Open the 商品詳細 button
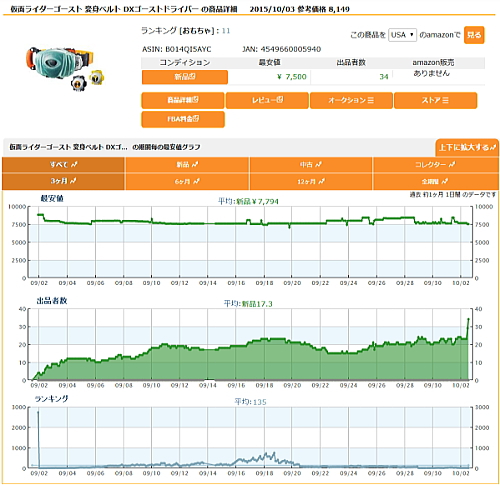The width and height of the screenshot is (500, 485). (x=183, y=100)
